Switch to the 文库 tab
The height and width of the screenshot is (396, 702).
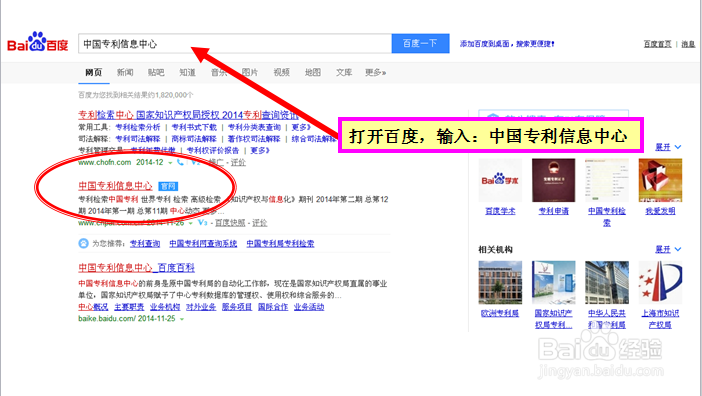344,72
